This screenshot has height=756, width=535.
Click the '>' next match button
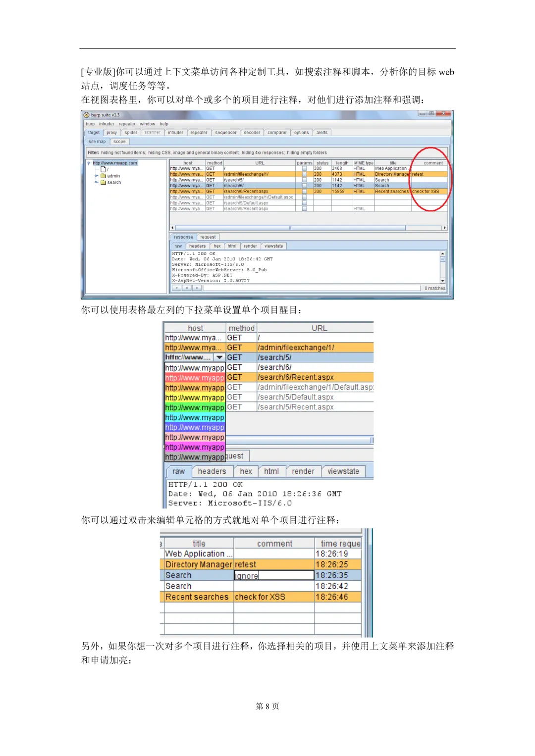196,288
